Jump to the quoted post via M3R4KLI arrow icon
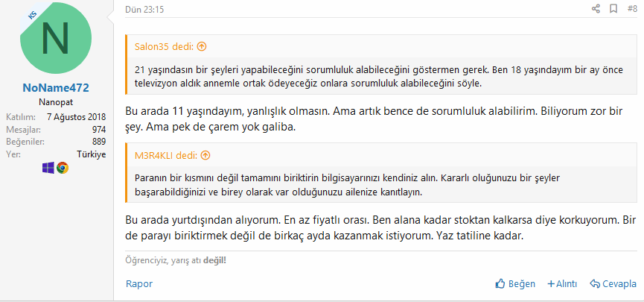644x302 pixels. 206,155
